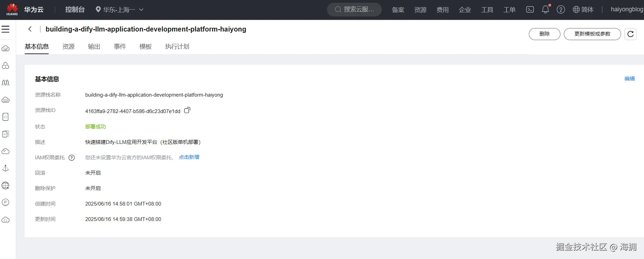
Task: Copy the resource stack ID
Action: [187, 110]
